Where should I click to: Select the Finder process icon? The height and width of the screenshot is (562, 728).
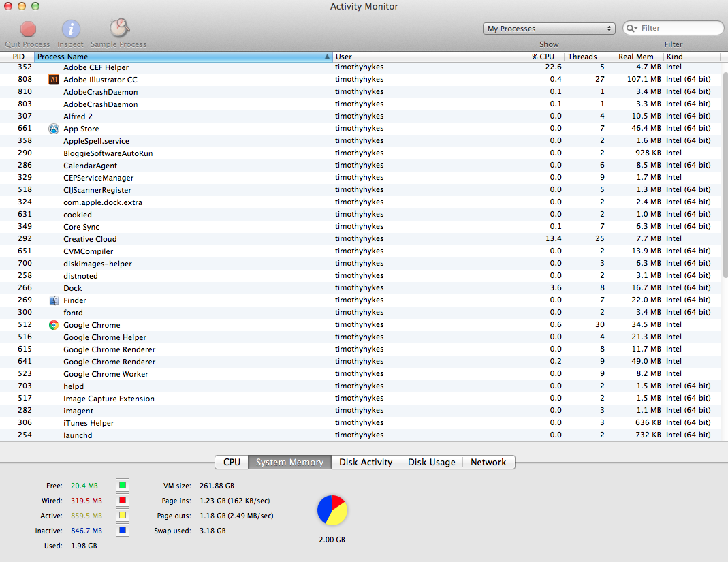pos(54,300)
